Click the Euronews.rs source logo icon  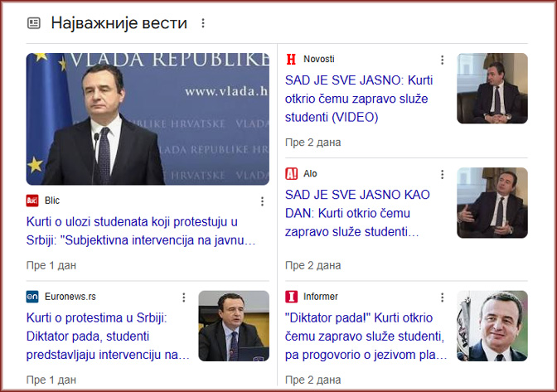pyautogui.click(x=33, y=297)
